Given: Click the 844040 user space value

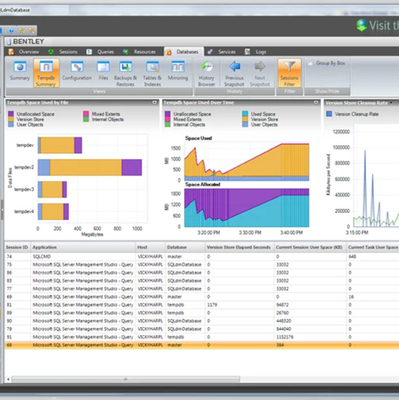Looking at the screenshot, I should click(x=284, y=329).
